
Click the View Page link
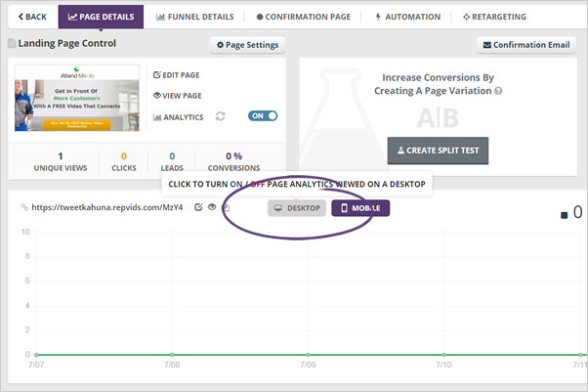[x=181, y=95]
